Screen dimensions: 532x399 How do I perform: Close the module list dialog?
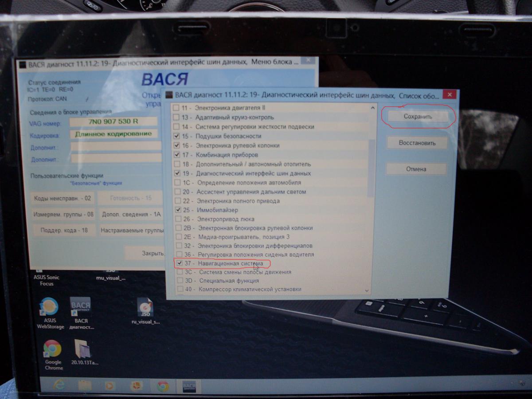pyautogui.click(x=450, y=94)
